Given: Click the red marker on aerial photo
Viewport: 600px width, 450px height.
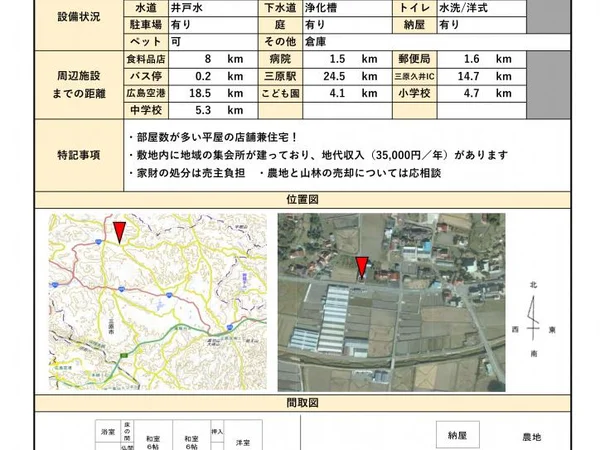Looking at the screenshot, I should pyautogui.click(x=362, y=267).
